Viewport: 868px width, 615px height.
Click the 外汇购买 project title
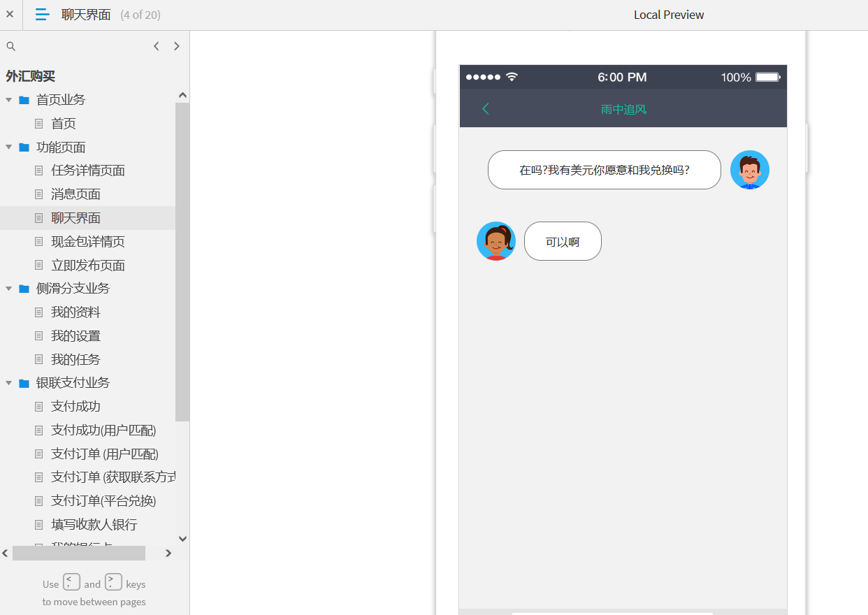[x=30, y=76]
